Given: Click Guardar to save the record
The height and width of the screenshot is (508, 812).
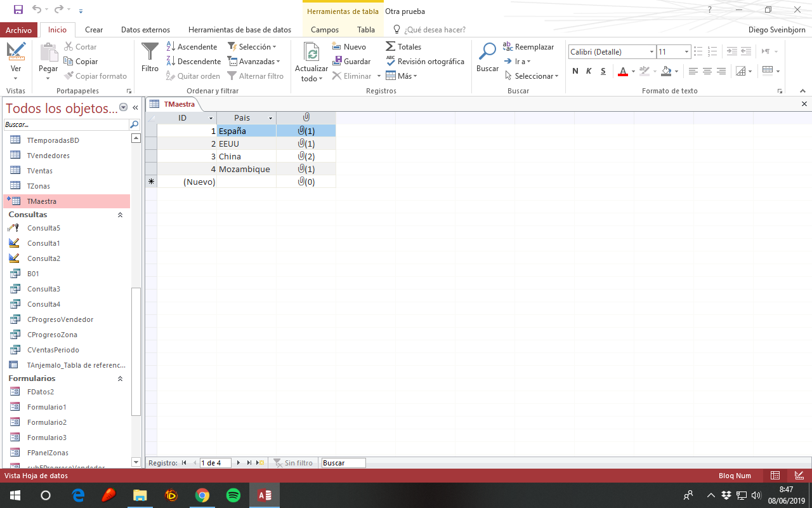Looking at the screenshot, I should click(351, 62).
